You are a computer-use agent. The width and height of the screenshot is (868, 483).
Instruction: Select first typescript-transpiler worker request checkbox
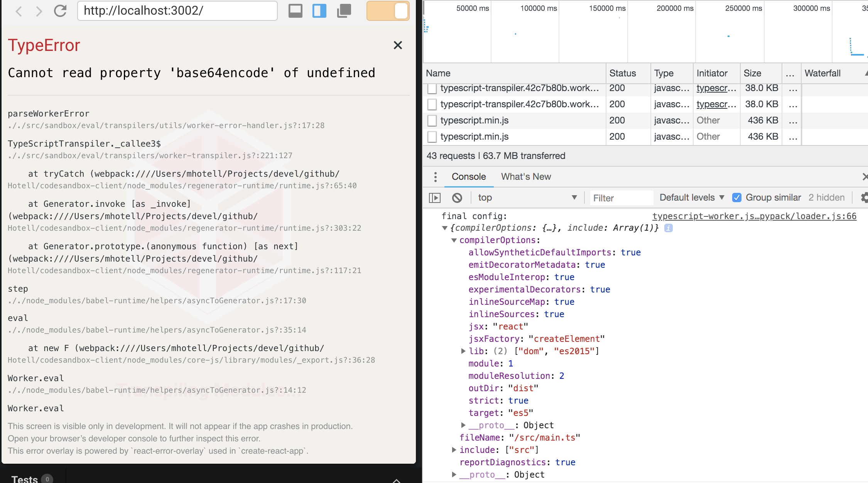pos(432,89)
